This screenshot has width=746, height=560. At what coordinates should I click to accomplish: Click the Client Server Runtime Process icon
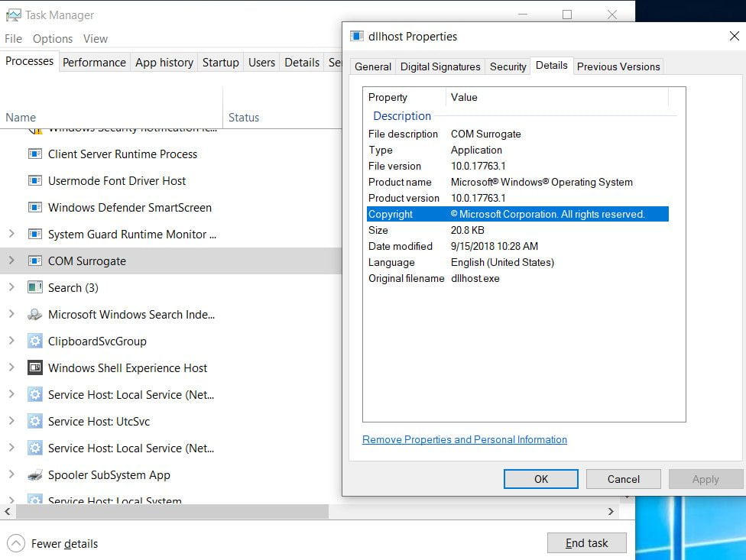[x=34, y=154]
